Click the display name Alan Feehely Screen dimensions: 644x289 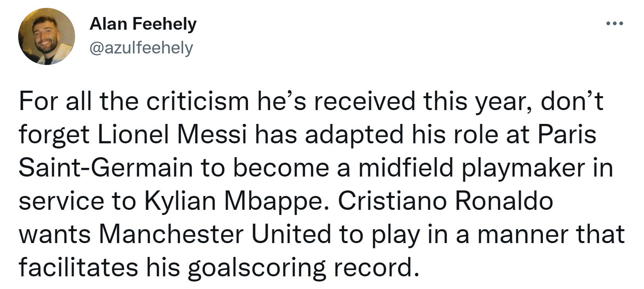tap(143, 24)
